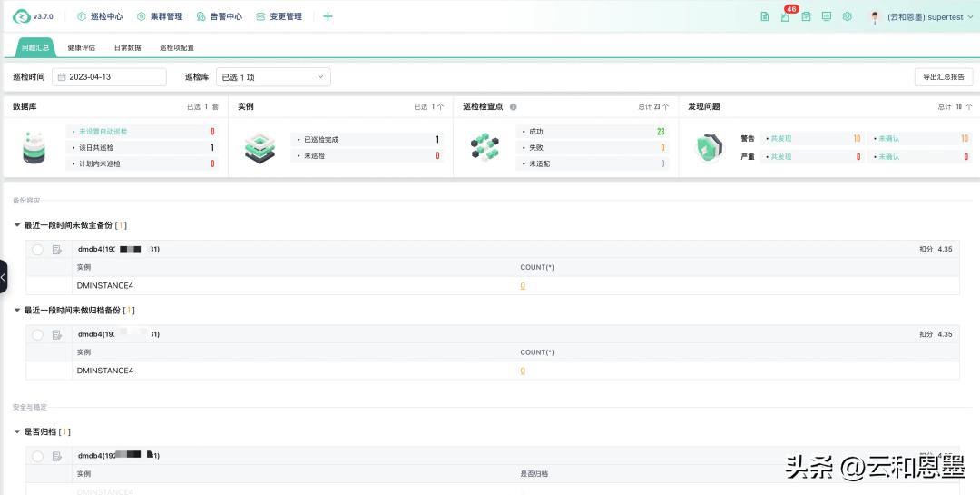980x495 pixels.
Task: Click the 未设置自动巡检 link
Action: pyautogui.click(x=103, y=132)
